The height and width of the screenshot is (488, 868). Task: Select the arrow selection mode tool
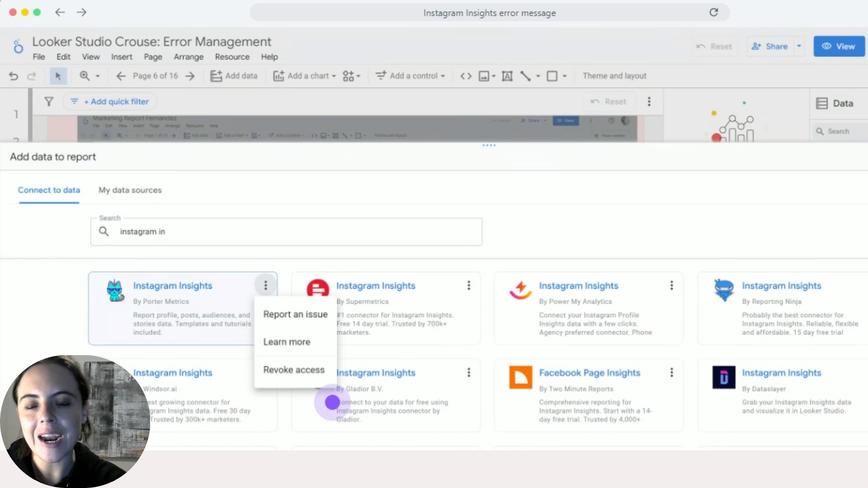pyautogui.click(x=58, y=76)
